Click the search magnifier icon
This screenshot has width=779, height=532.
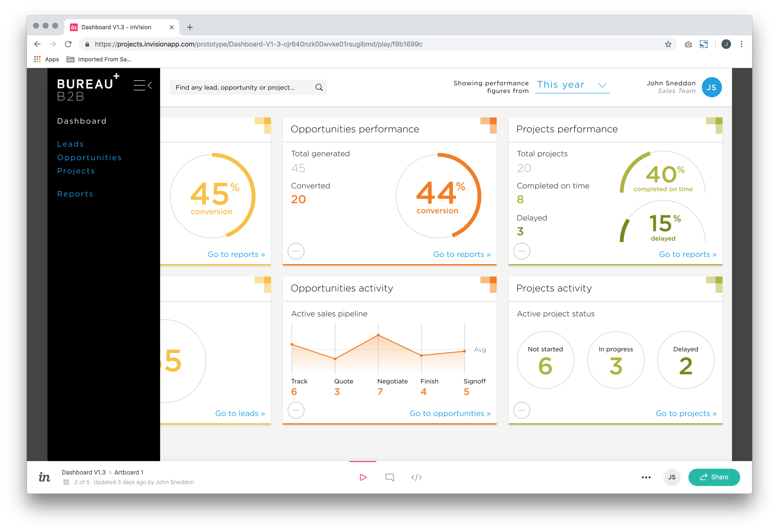tap(319, 88)
